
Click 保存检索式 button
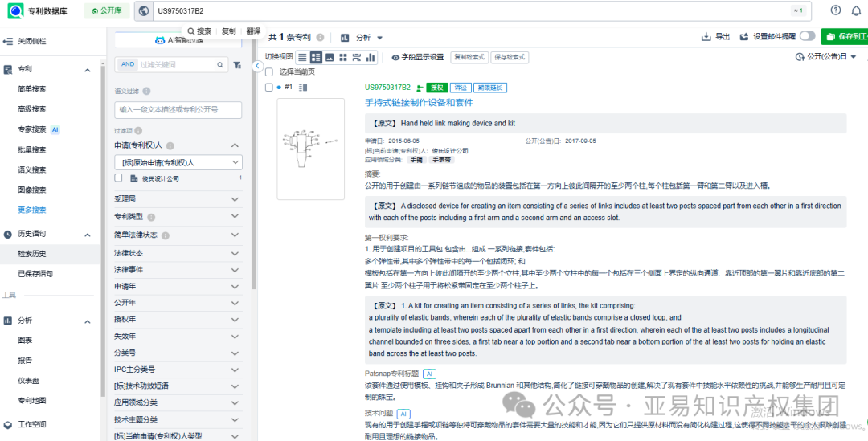pyautogui.click(x=510, y=57)
